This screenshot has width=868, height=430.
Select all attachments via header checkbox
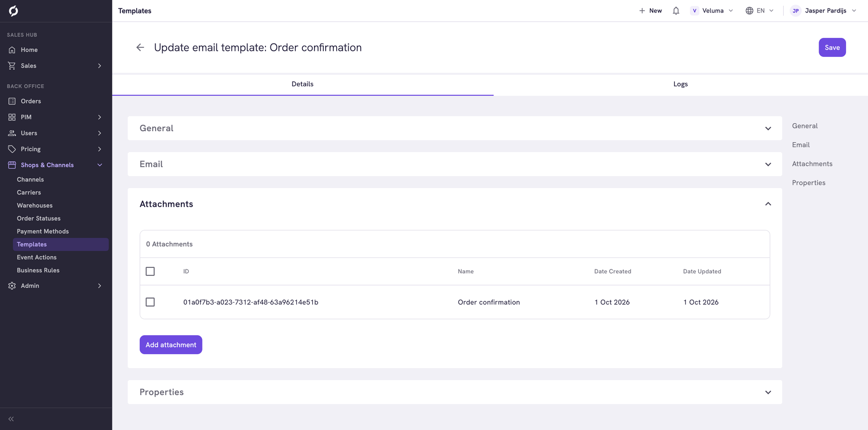click(x=150, y=271)
